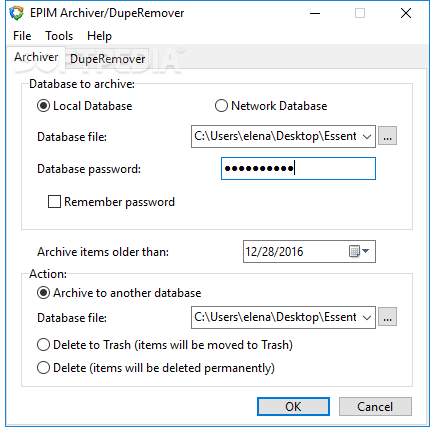Confirm with the OK button
430x427 pixels.
click(293, 407)
